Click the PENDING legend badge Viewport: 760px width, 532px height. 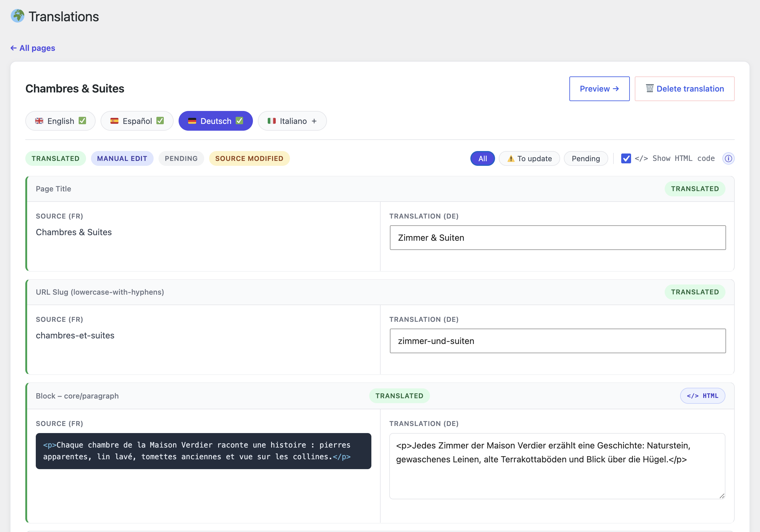[x=181, y=158]
